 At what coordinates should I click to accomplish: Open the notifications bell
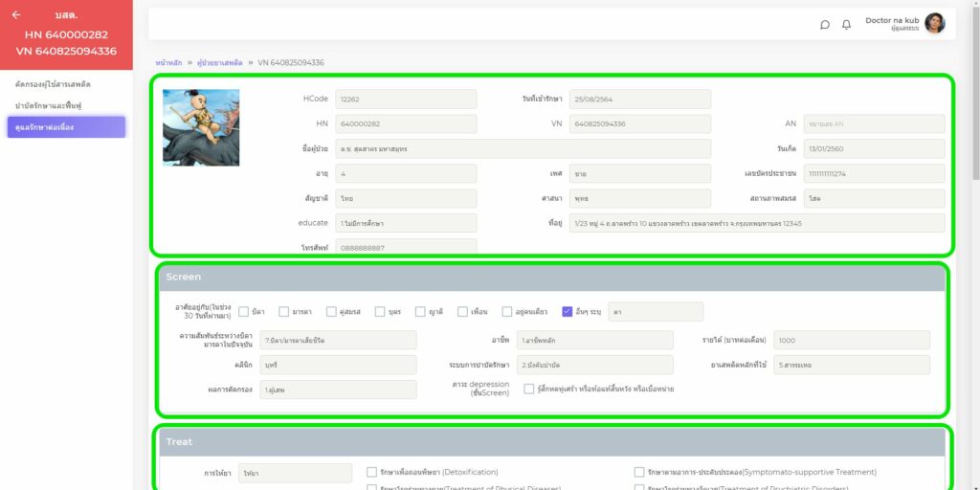pos(846,25)
